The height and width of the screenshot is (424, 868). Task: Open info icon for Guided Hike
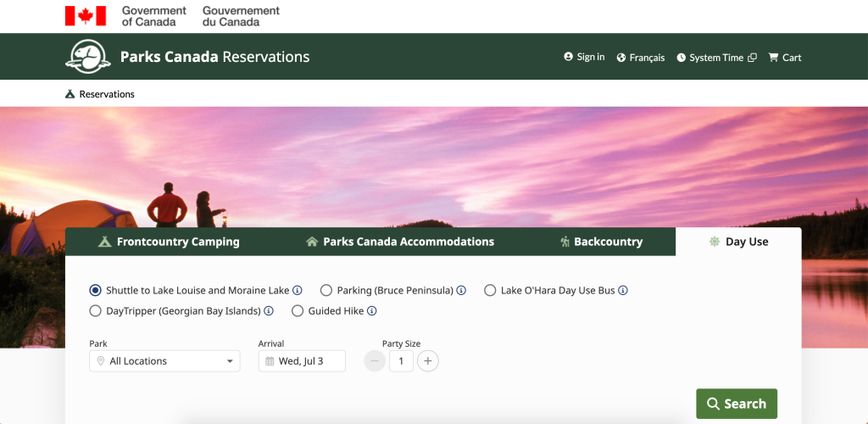(372, 311)
